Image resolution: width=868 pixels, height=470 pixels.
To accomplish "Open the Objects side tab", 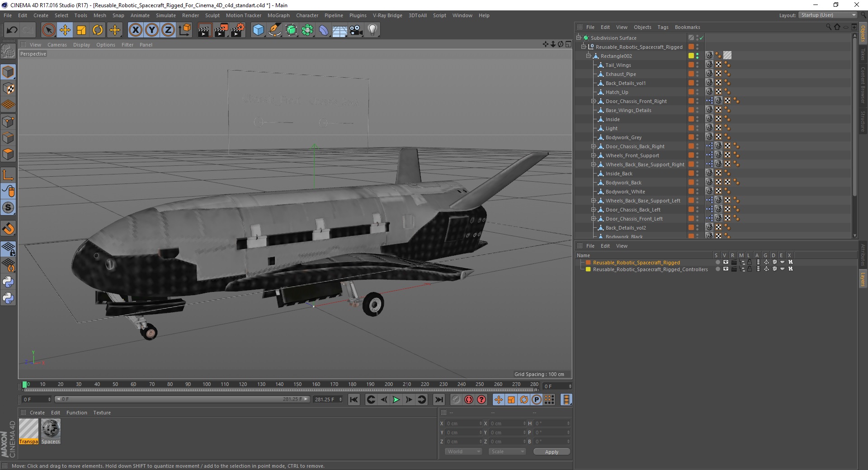I will pos(863,34).
